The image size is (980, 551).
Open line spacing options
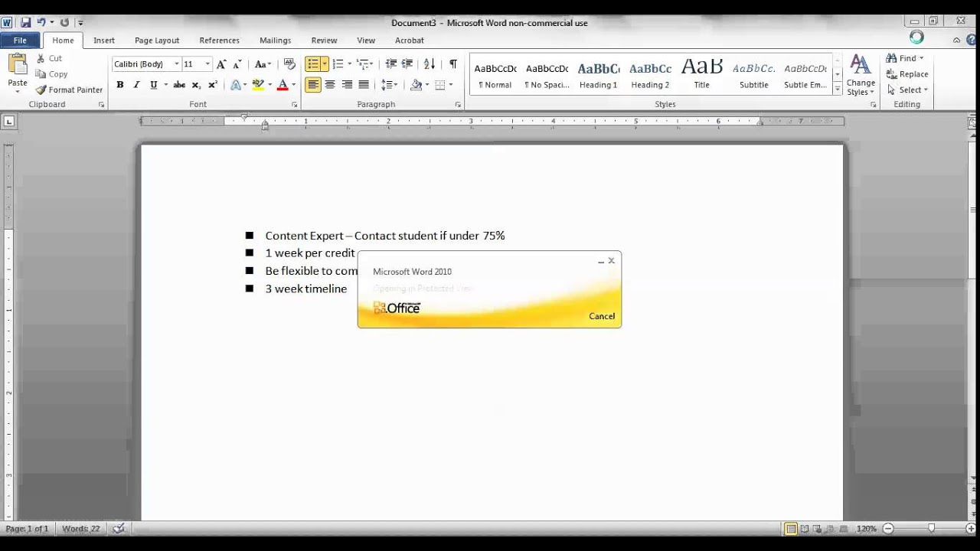389,85
